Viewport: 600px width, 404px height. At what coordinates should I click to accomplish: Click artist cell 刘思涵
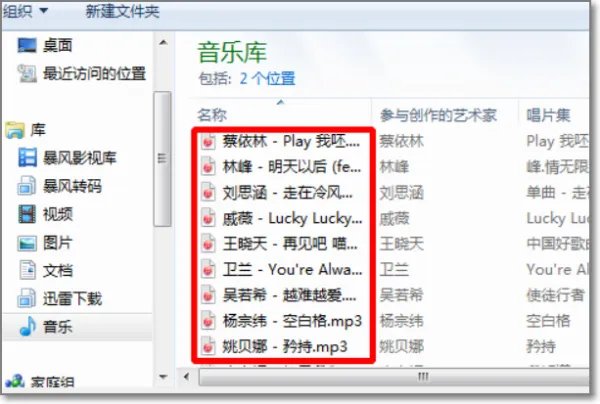(401, 193)
